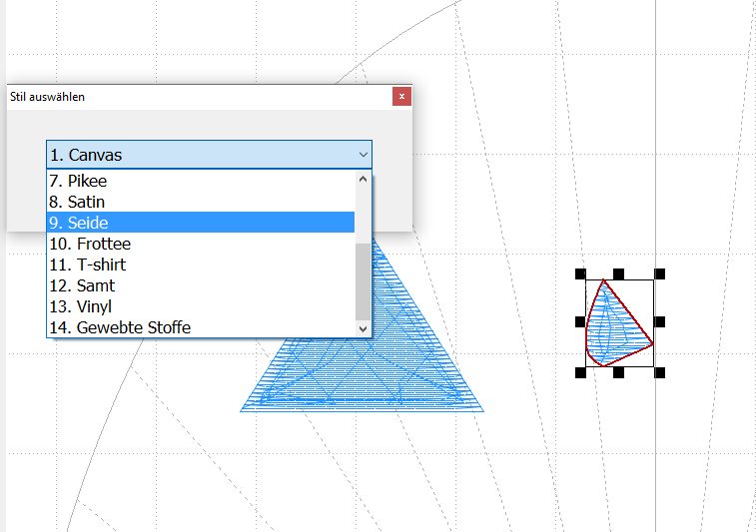Select '12. Samt' fabric style
The image size is (756, 532).
[201, 285]
